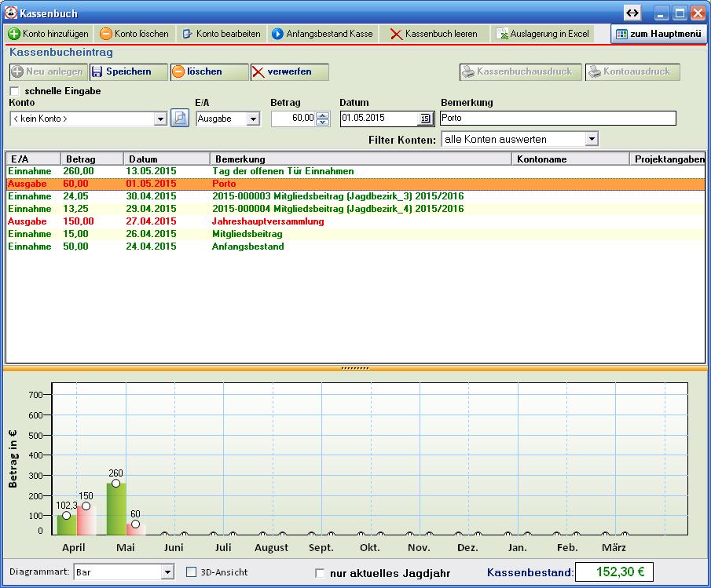Expand the Konto dropdown list
The width and height of the screenshot is (711, 588).
pyautogui.click(x=160, y=119)
